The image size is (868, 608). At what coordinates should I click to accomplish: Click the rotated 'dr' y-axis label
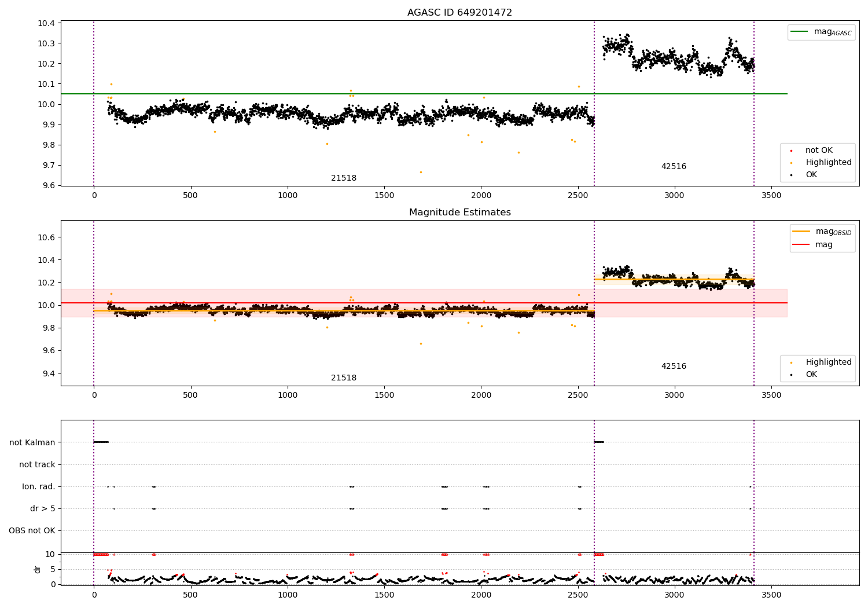point(38,569)
